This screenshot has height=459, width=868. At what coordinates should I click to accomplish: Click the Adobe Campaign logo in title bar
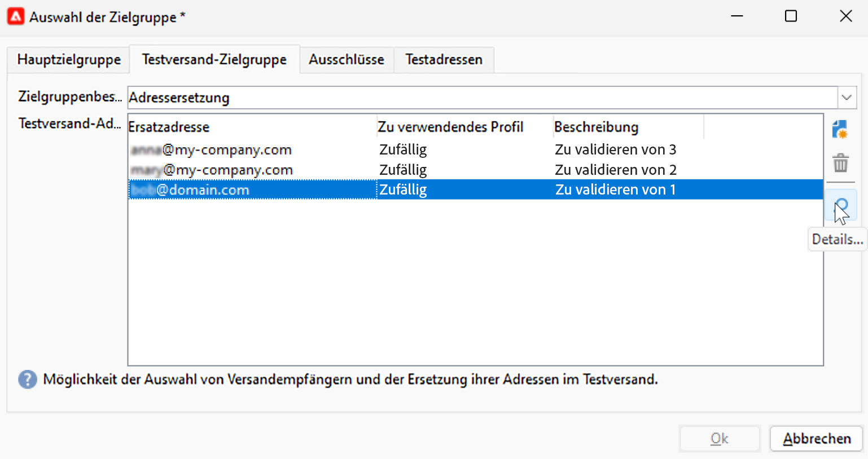point(16,17)
